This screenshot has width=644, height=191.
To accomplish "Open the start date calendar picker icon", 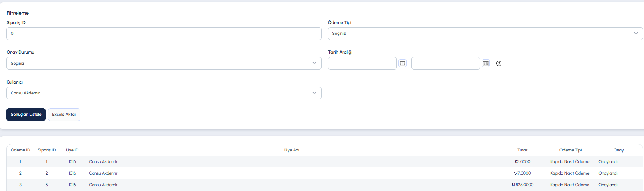I will (402, 63).
